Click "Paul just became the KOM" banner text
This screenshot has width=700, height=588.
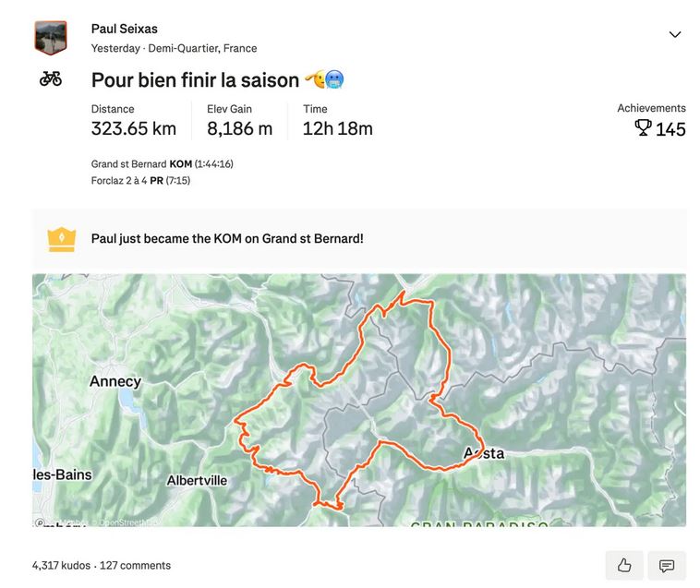[227, 238]
